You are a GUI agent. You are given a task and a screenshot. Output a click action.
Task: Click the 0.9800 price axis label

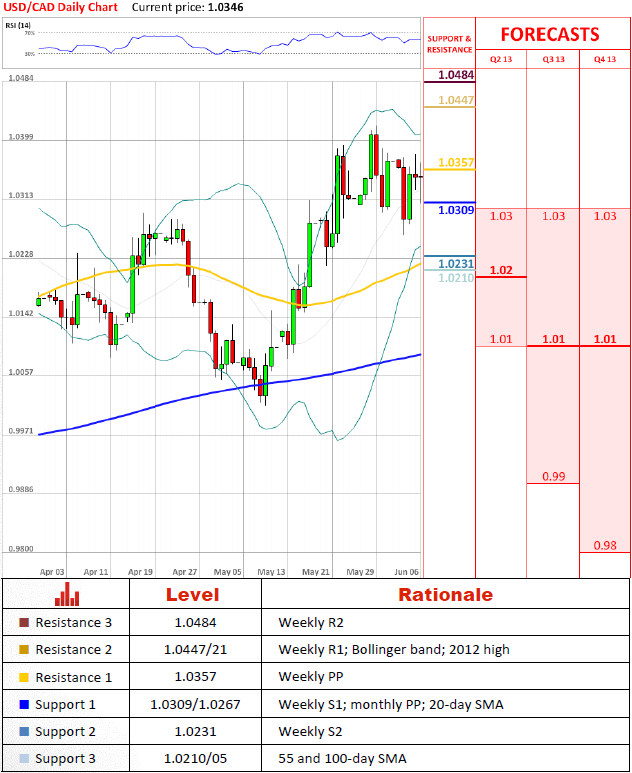click(x=21, y=549)
